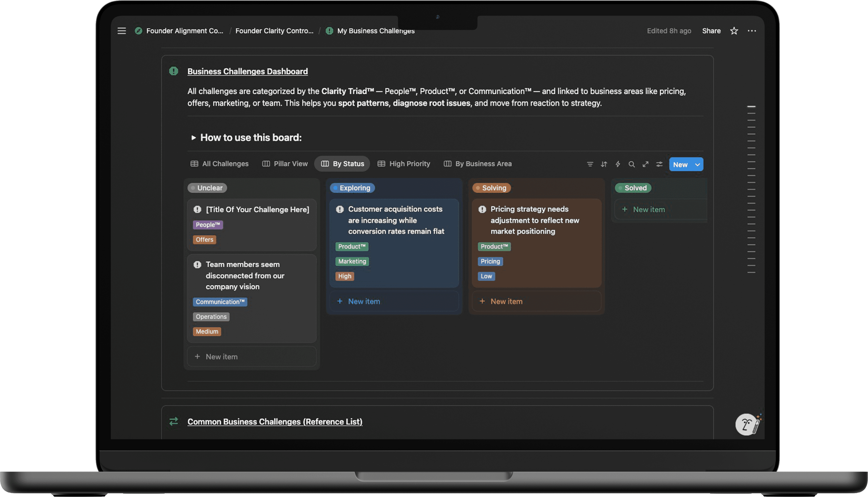Open Common Business Challenges reference link
The height and width of the screenshot is (497, 868).
click(x=275, y=422)
